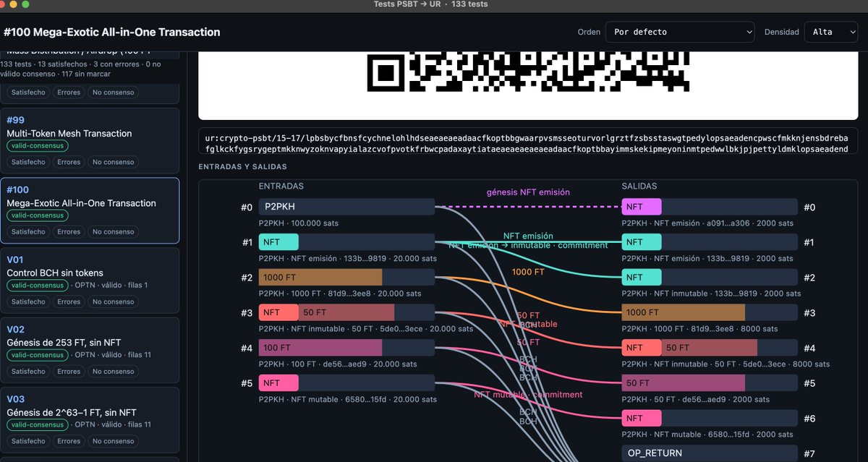Click the window title 'Tests PSBT → UR · 133 tests'
The height and width of the screenshot is (462, 868).
click(430, 4)
